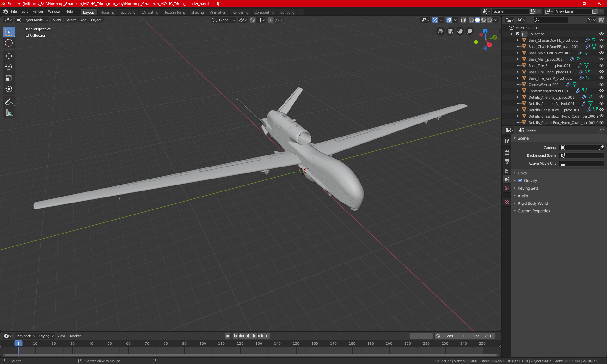Switch to the Sculpting workspace tab

(x=128, y=12)
